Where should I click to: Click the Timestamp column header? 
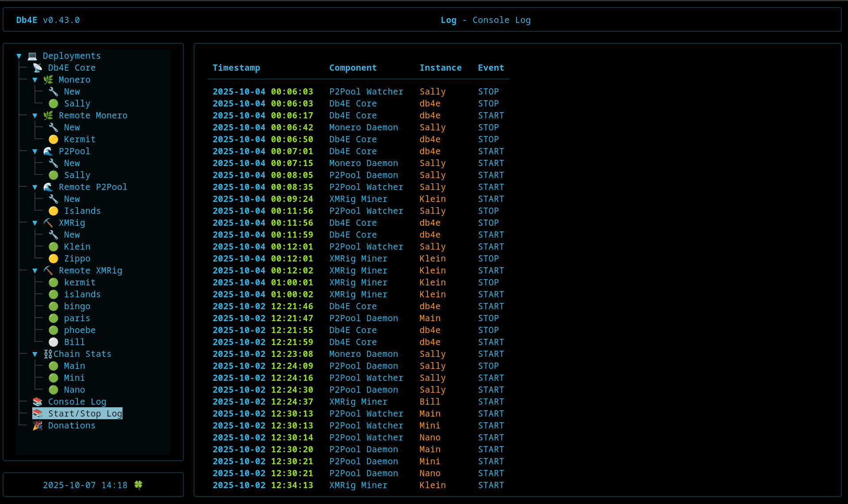tap(236, 68)
